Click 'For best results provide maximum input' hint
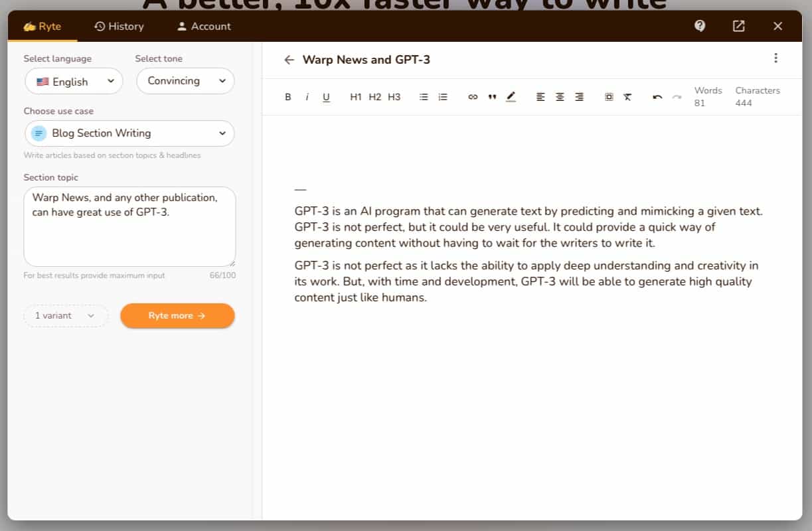The image size is (812, 531). pyautogui.click(x=94, y=275)
